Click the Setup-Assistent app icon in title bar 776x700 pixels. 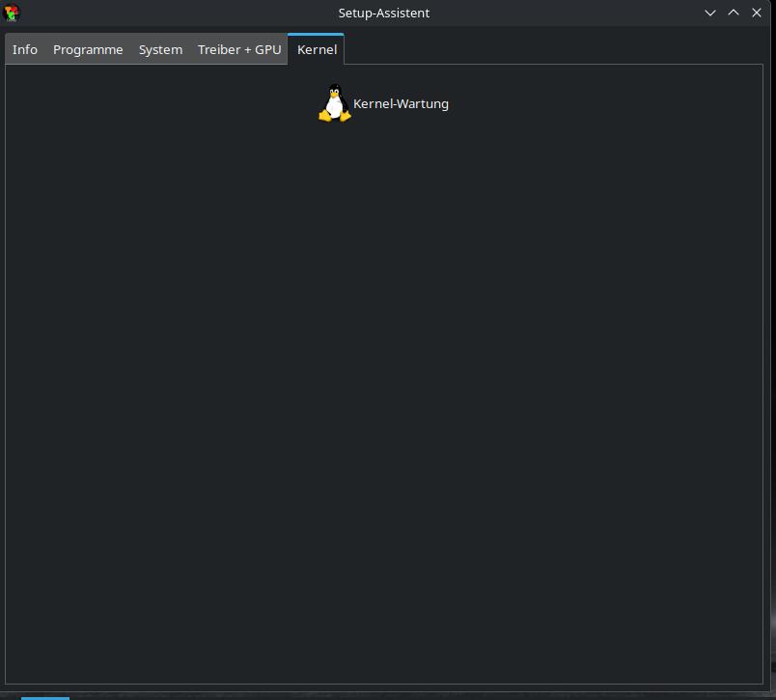12,13
